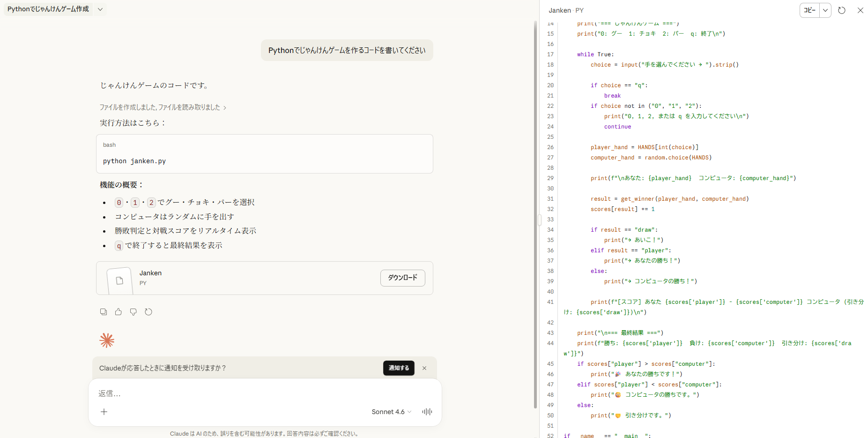Click the inline code key 0
The width and height of the screenshot is (868, 438).
(119, 203)
